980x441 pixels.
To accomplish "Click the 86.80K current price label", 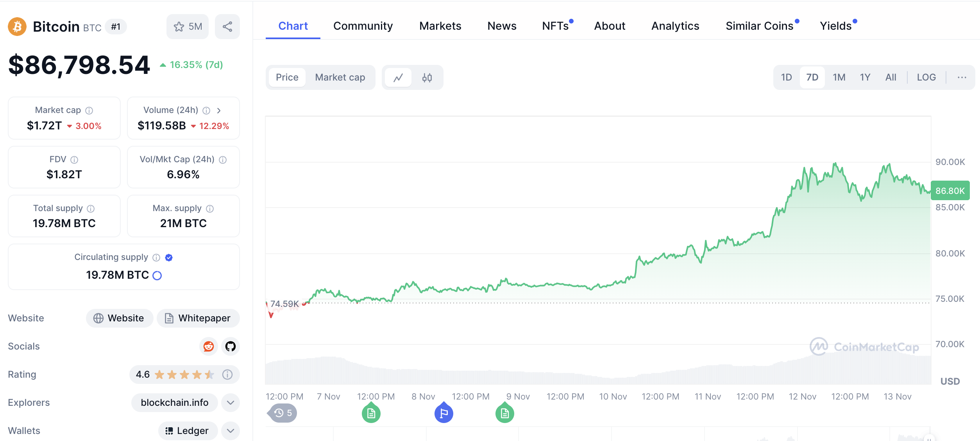I will [x=950, y=191].
